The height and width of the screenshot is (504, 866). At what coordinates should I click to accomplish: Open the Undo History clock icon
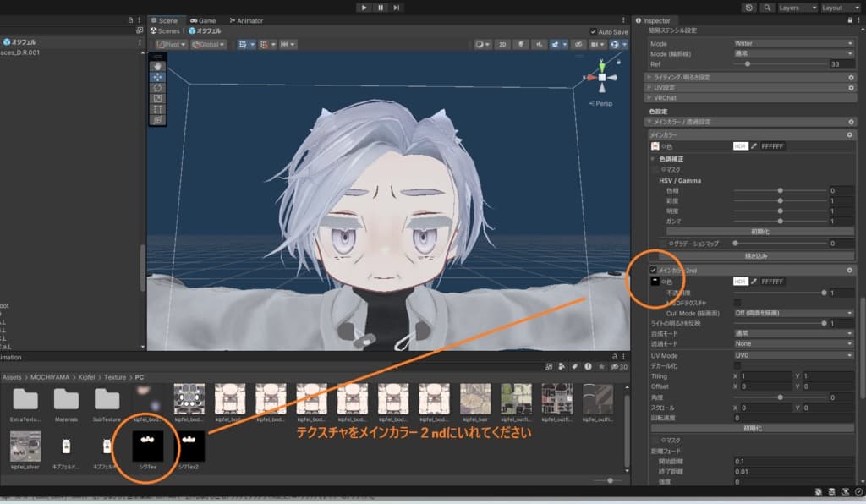pos(749,8)
